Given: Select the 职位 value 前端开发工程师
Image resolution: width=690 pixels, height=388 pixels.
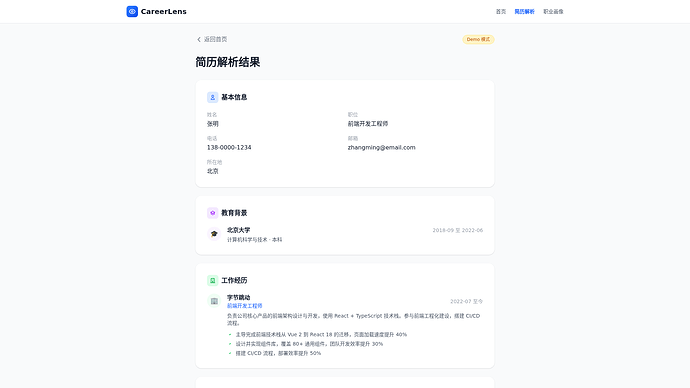Looking at the screenshot, I should pyautogui.click(x=368, y=124).
